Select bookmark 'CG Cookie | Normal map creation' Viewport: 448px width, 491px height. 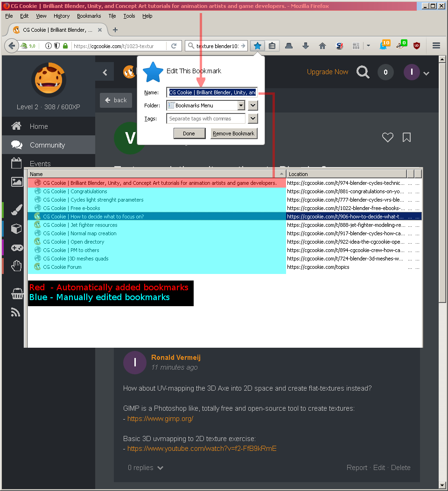[157, 233]
